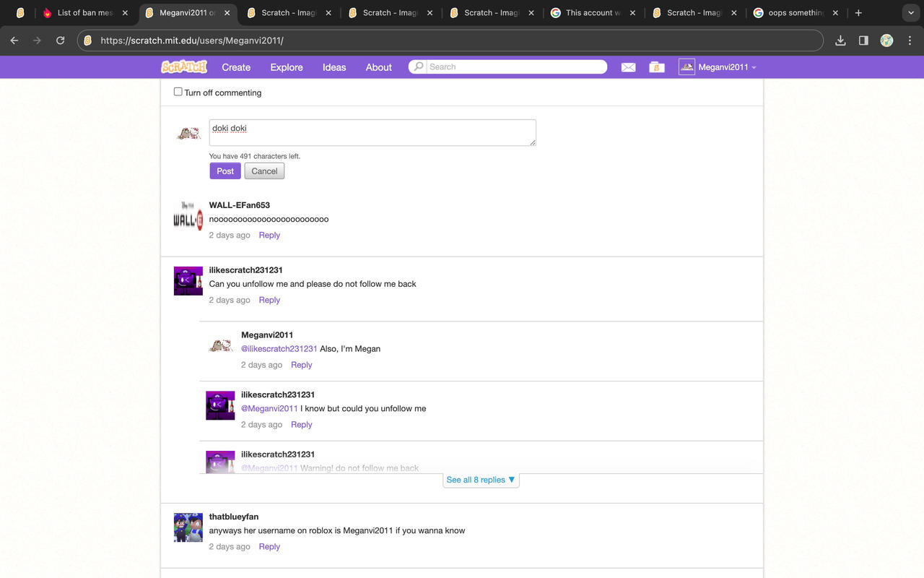924x578 pixels.
Task: Switch to the 'oops something' tab
Action: pyautogui.click(x=795, y=13)
